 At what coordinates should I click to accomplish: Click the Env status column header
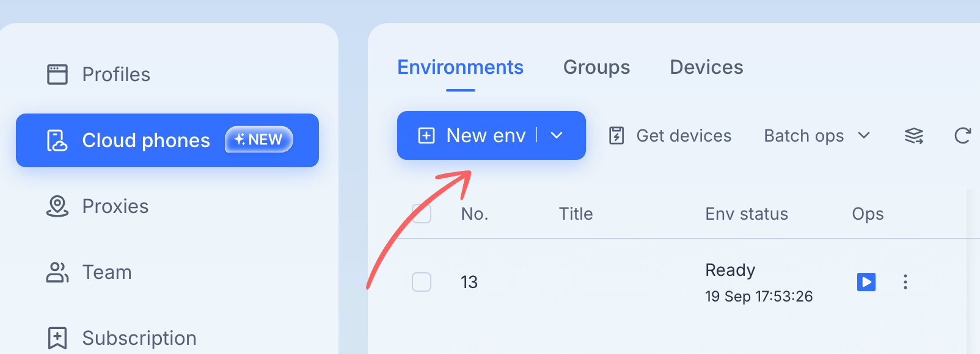click(x=747, y=214)
